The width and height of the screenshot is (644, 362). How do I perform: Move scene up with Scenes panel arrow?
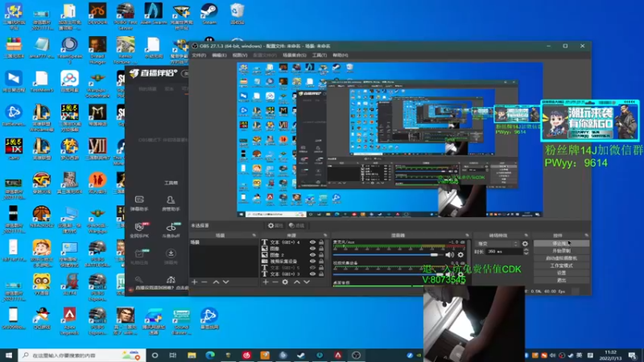[216, 282]
